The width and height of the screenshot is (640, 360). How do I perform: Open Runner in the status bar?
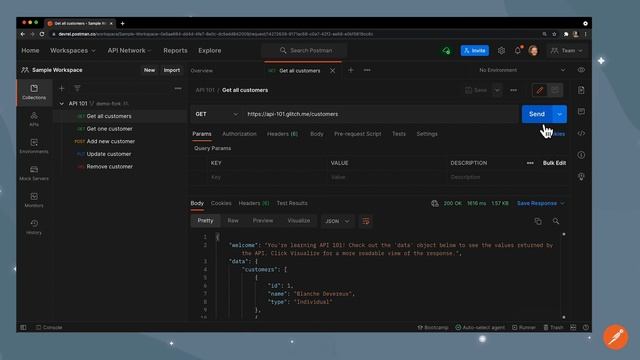[524, 327]
